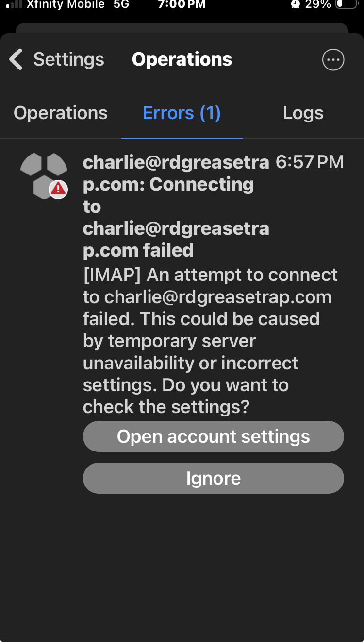Tap the alarm clock status icon

point(295,4)
